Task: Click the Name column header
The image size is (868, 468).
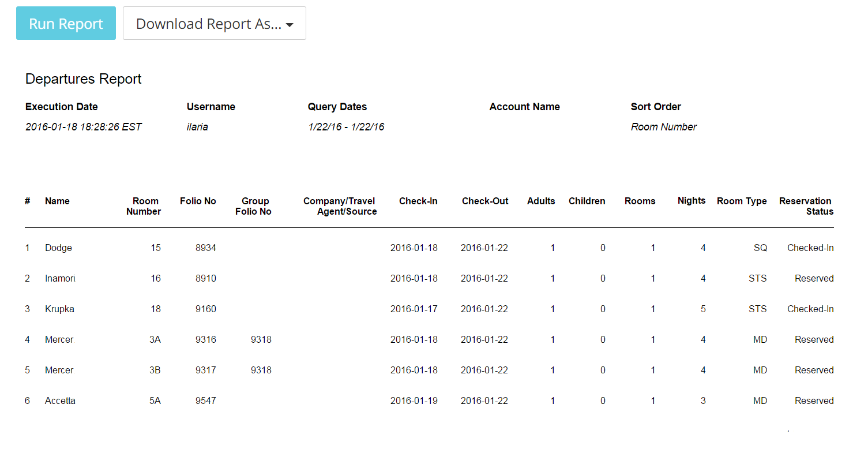Action: tap(57, 201)
